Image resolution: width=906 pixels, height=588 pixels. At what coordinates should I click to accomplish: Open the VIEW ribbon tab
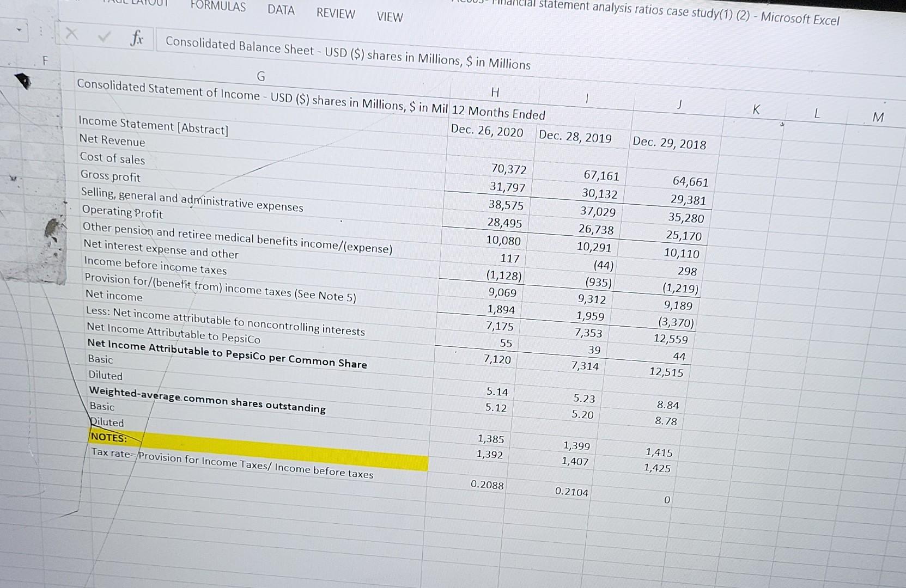click(x=388, y=17)
